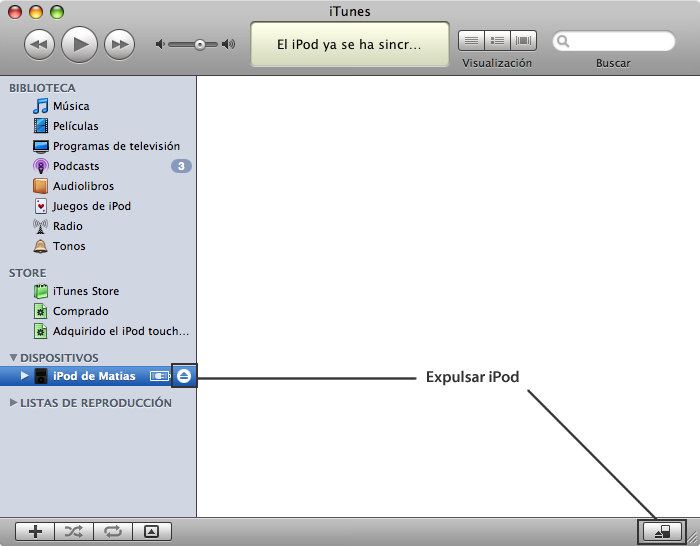This screenshot has width=700, height=546.
Task: Open the Podcasts section
Action: [66, 166]
